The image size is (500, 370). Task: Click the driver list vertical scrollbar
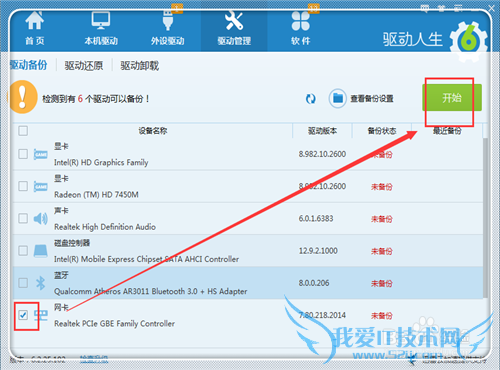point(486,217)
